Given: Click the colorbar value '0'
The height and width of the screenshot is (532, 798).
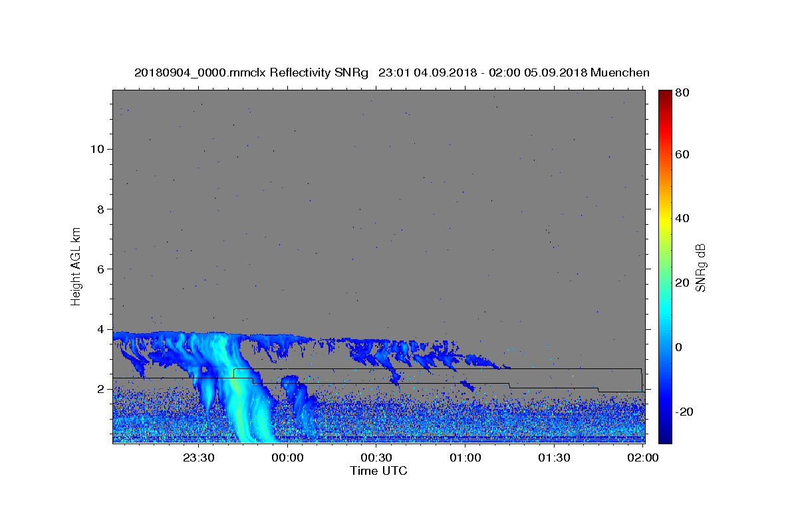Looking at the screenshot, I should [679, 347].
